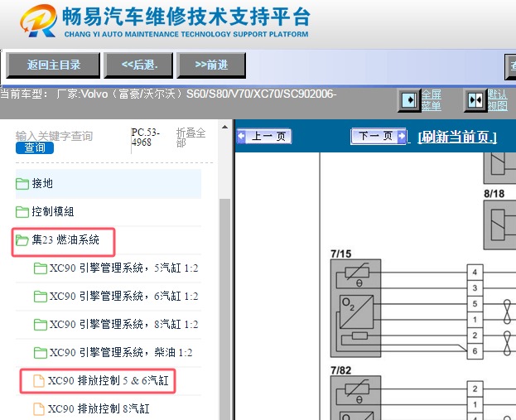Click the 7/82 component label in the diagram
Image resolution: width=516 pixels, height=420 pixels.
341,370
